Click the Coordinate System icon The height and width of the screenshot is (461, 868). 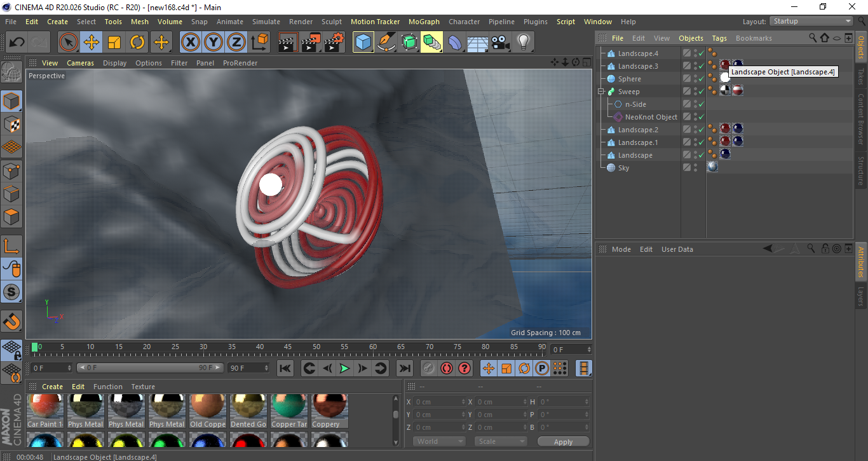pyautogui.click(x=259, y=43)
